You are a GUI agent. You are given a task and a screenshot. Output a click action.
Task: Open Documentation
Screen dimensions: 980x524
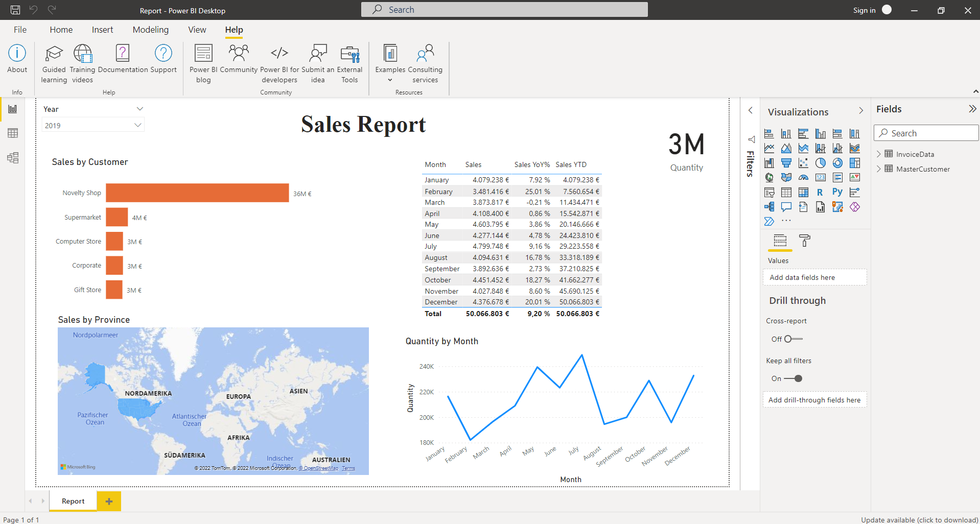pos(123,59)
